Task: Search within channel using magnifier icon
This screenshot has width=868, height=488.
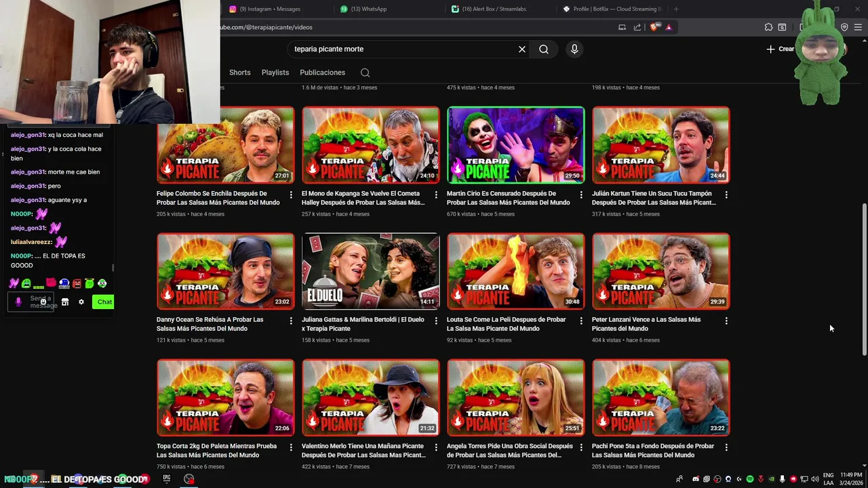Action: click(365, 73)
